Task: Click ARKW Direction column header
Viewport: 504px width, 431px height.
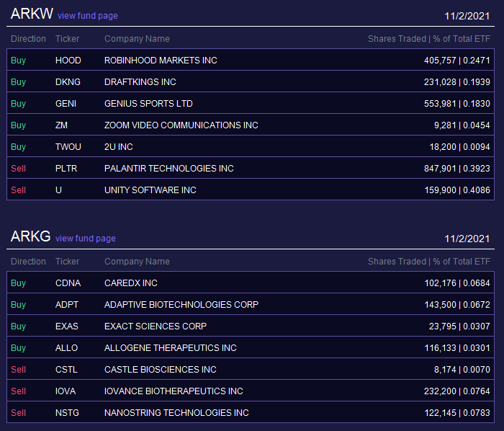Action: [28, 39]
